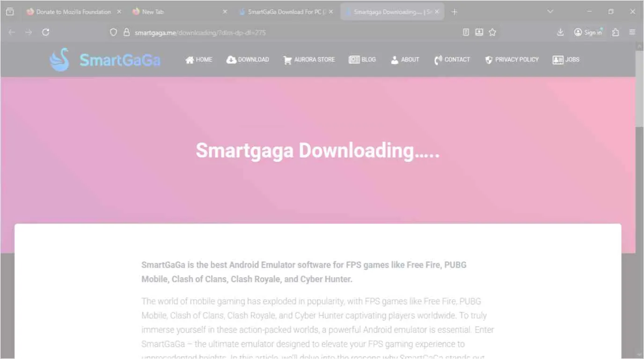Image resolution: width=644 pixels, height=359 pixels.
Task: Visit AURORA STORE in the site menu
Action: tap(309, 60)
